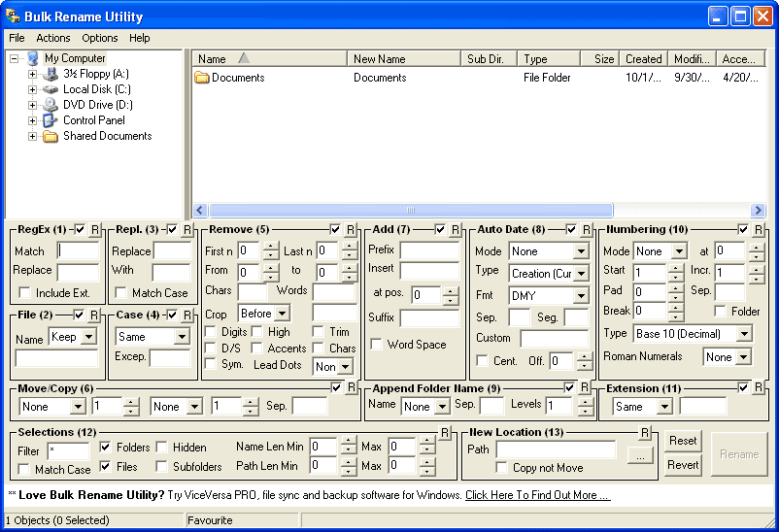Screen dimensions: 779x532
Task: Click the scroll left arrow of file list
Action: [x=200, y=210]
